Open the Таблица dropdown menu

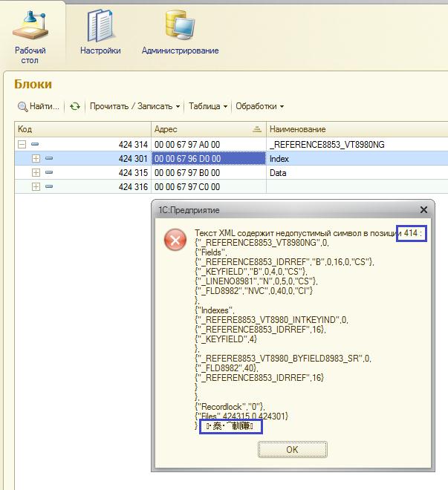coord(207,106)
